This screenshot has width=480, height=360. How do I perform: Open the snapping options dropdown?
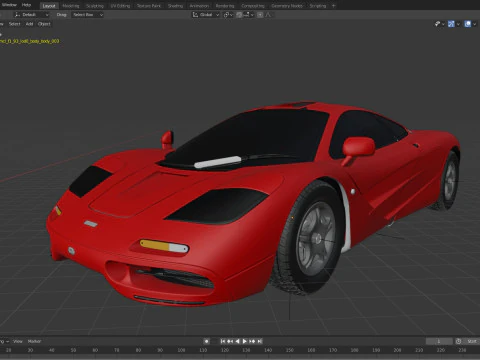pyautogui.click(x=248, y=15)
